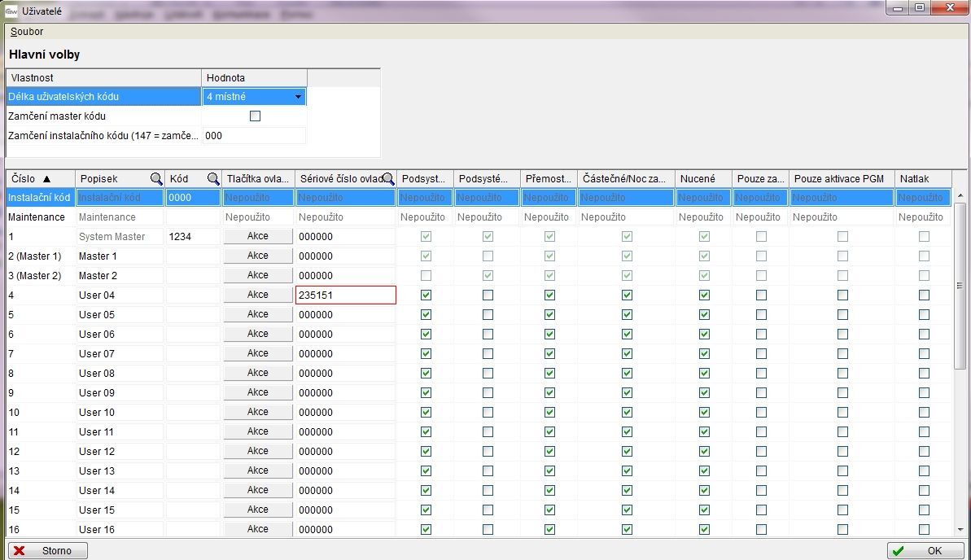
Task: Click the sort arrow beside Číslo header
Action: click(46, 179)
